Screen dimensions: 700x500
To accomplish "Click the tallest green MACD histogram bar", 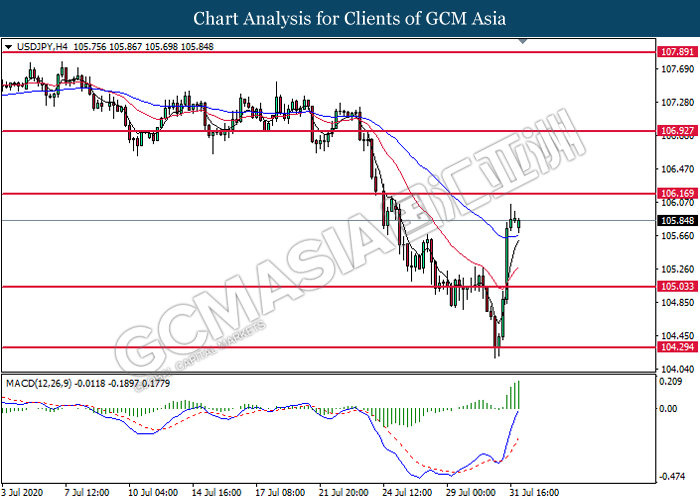I will [x=518, y=394].
